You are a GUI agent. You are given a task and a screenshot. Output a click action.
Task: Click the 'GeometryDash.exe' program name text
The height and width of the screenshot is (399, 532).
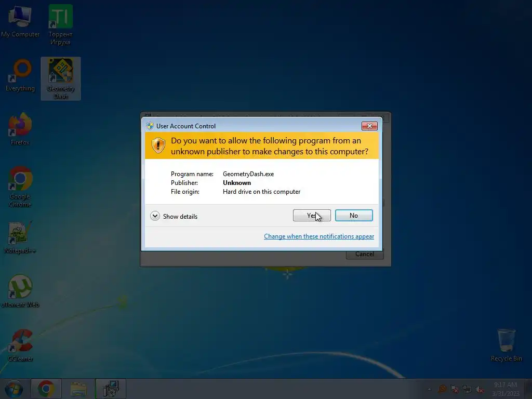[x=248, y=174]
